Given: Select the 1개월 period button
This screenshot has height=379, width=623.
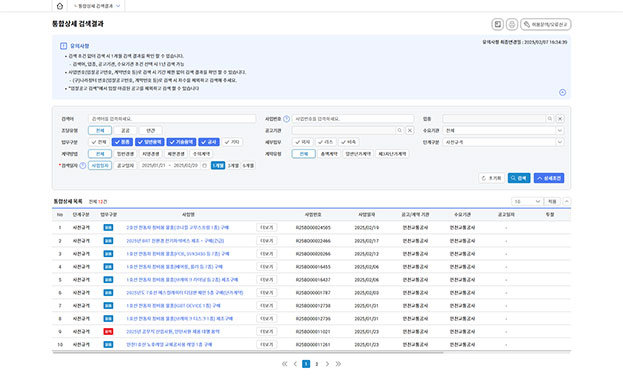Looking at the screenshot, I should [x=218, y=166].
